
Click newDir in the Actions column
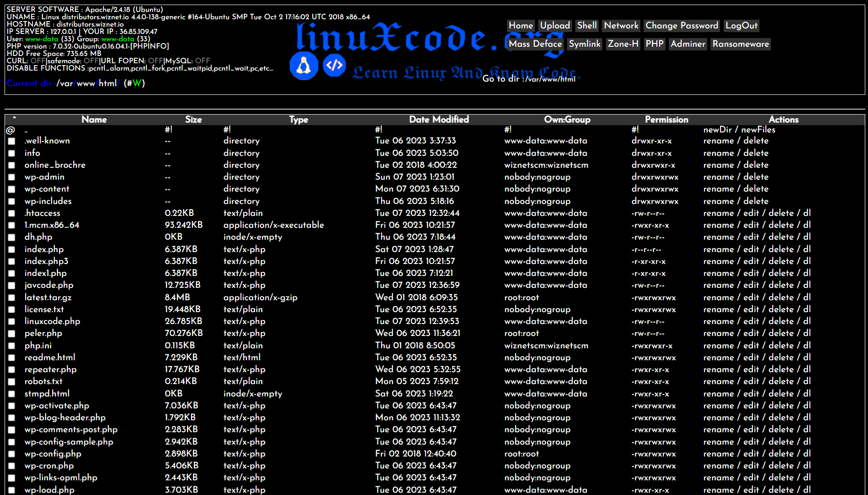point(717,130)
